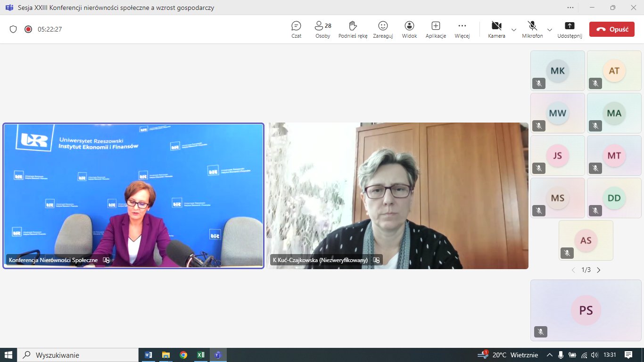This screenshot has width=644, height=362.
Task: Toggle the Kamera on
Action: [x=496, y=29]
